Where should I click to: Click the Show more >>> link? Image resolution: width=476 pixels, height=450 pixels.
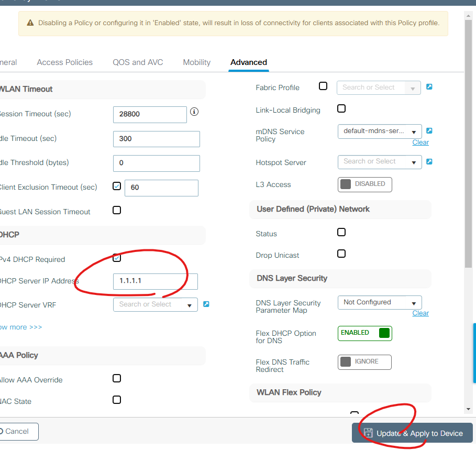(20, 327)
